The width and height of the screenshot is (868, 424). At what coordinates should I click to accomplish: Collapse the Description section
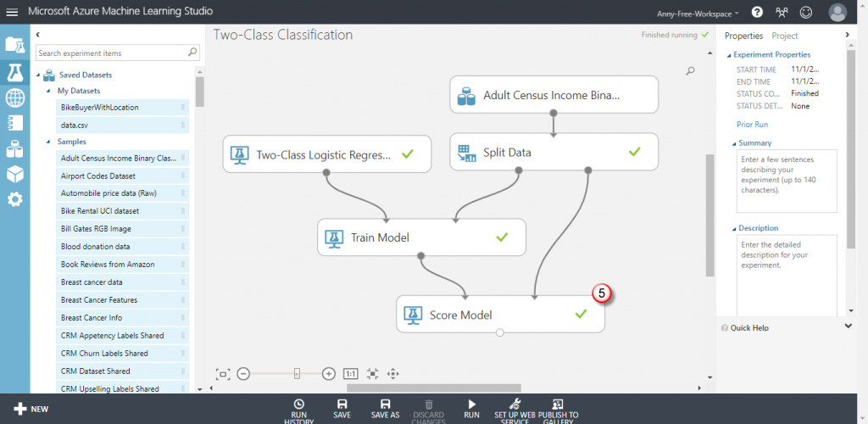coord(735,229)
